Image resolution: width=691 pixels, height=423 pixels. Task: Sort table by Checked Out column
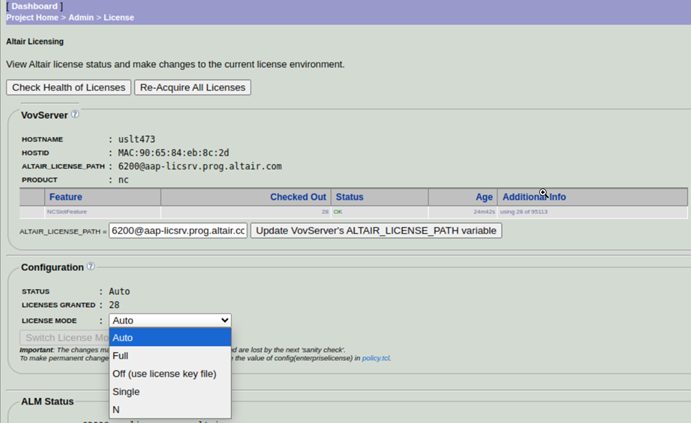coord(298,197)
